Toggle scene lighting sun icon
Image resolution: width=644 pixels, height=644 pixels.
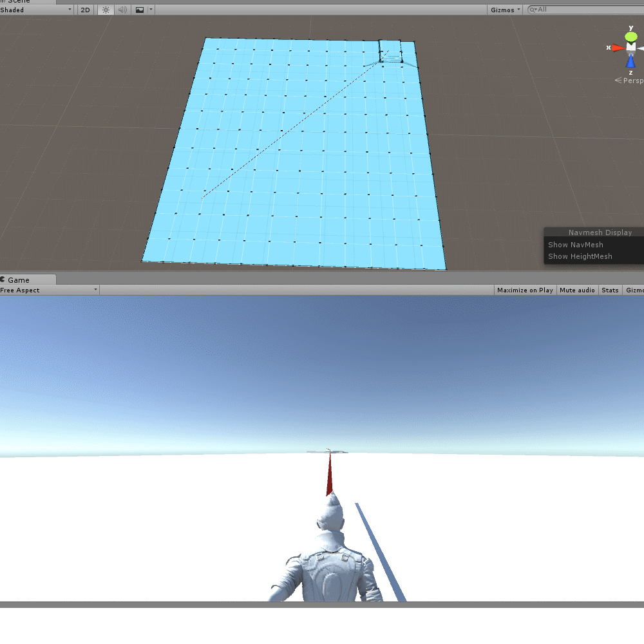[x=106, y=10]
